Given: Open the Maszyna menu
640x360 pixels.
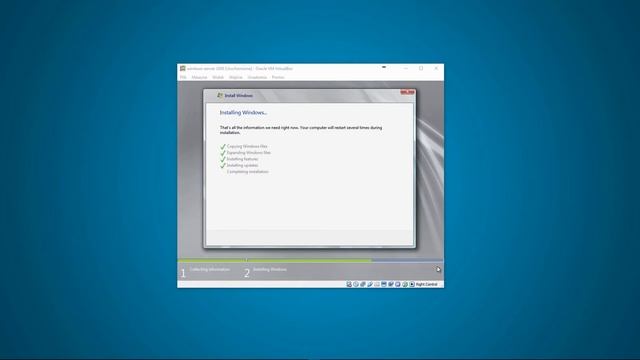Looking at the screenshot, I should 199,77.
